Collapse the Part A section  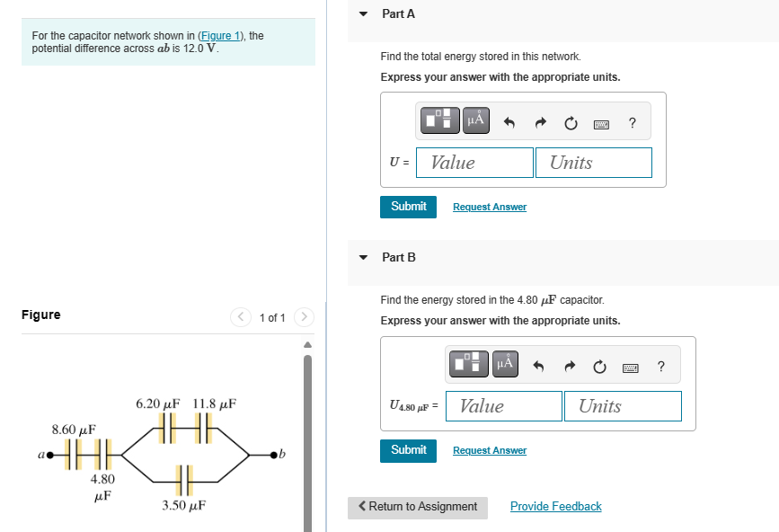[x=362, y=13]
